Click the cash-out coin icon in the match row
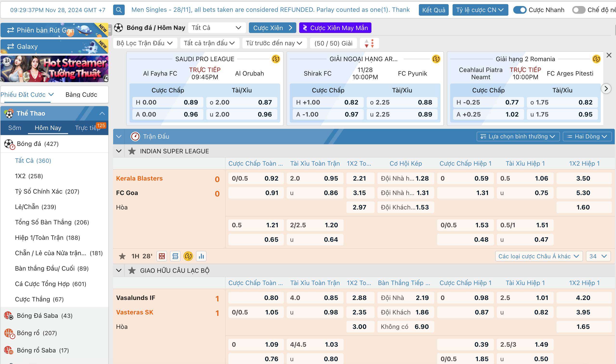The width and height of the screenshot is (616, 364). (x=188, y=256)
